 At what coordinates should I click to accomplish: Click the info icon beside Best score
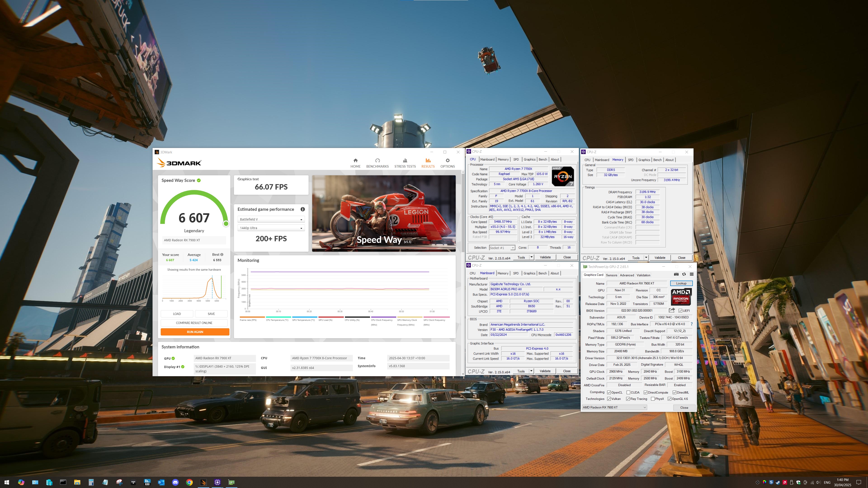point(222,254)
